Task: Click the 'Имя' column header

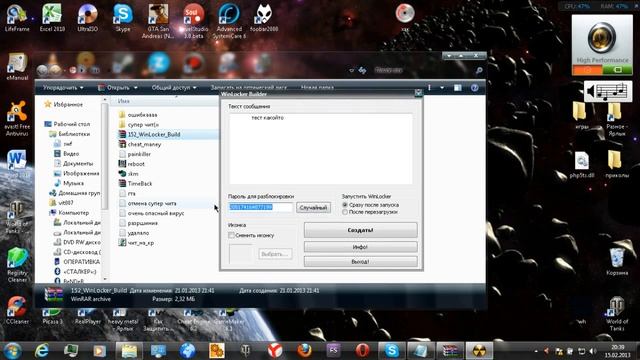Action: 124,101
